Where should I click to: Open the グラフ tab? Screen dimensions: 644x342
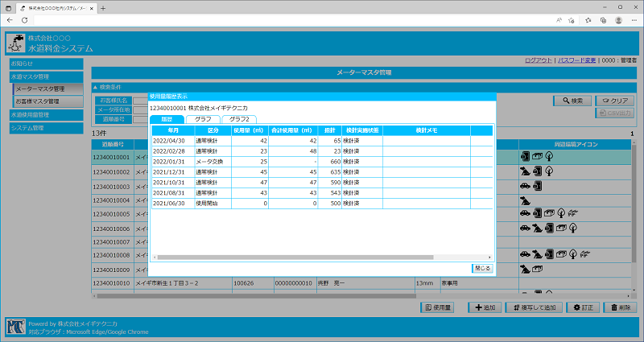point(203,119)
